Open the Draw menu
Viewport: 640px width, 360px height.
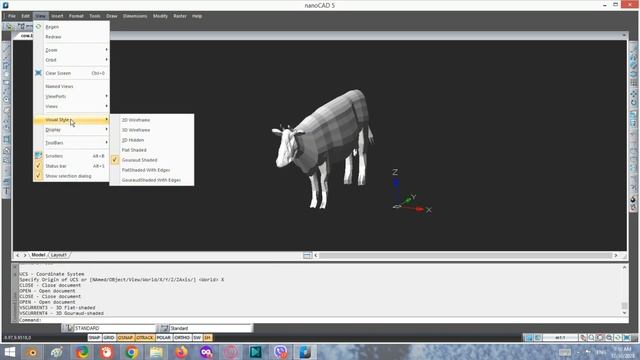point(111,16)
